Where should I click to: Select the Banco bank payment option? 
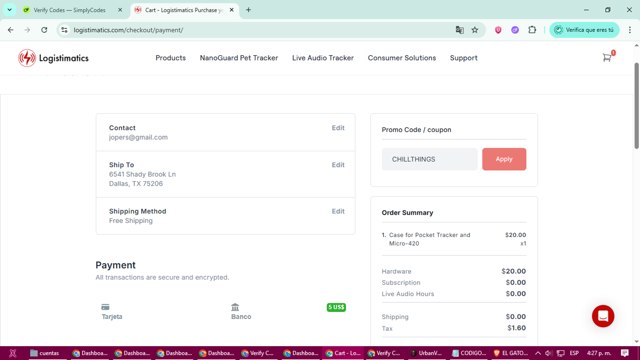click(x=241, y=311)
